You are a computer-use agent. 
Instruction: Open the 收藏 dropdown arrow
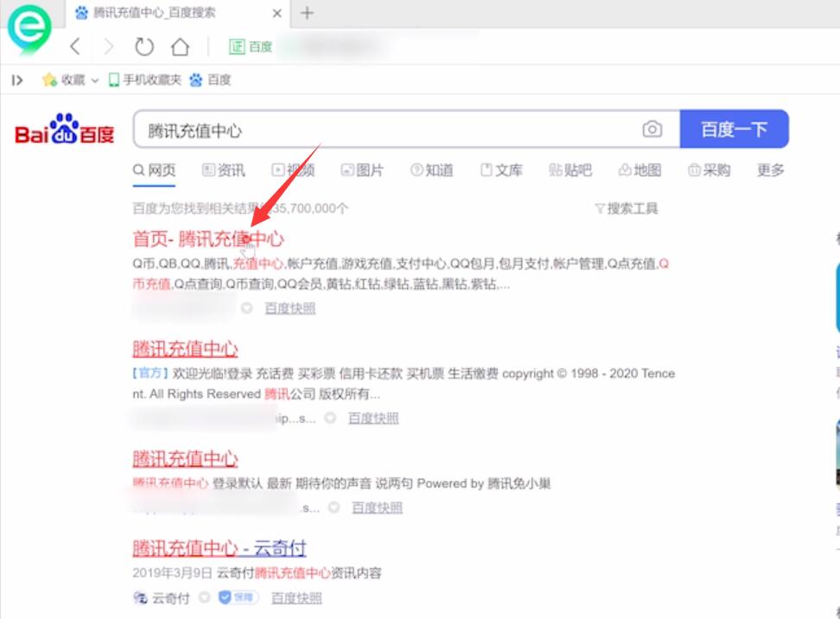click(95, 80)
